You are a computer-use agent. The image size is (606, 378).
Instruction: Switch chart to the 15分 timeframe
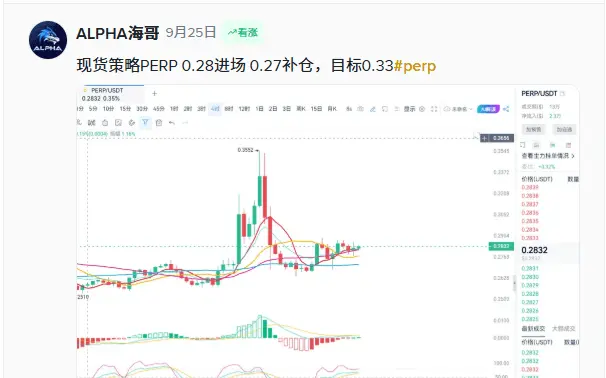click(125, 109)
